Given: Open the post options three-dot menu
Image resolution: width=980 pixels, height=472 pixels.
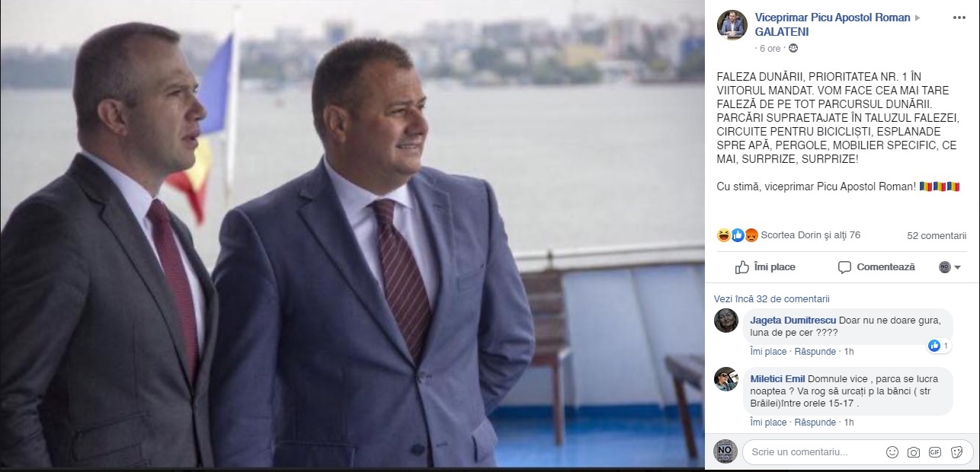Looking at the screenshot, I should coord(956,18).
